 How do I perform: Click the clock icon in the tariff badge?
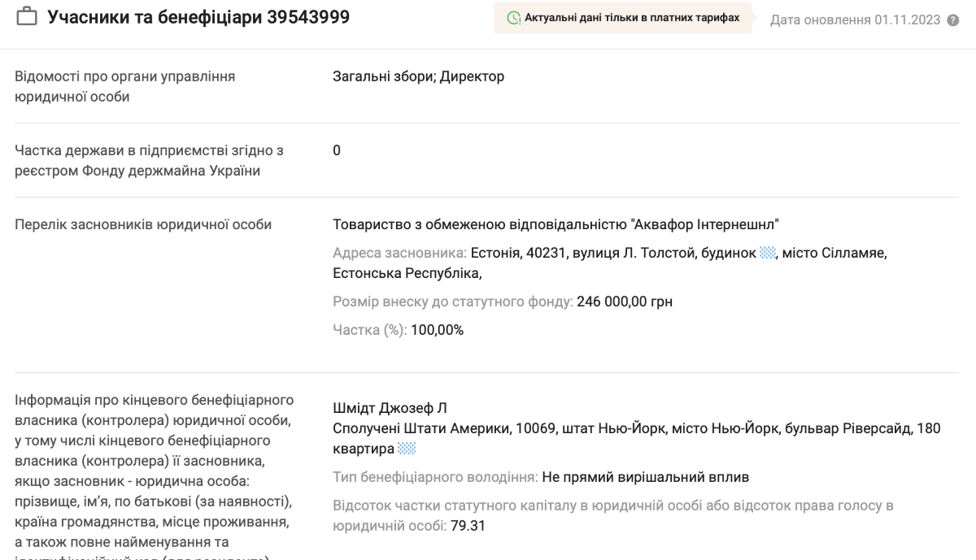pyautogui.click(x=513, y=18)
